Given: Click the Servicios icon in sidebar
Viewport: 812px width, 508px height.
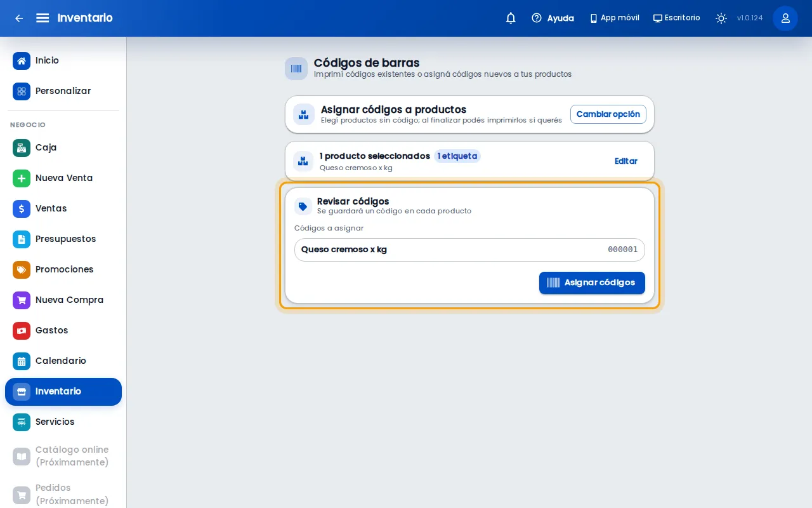Looking at the screenshot, I should click(x=22, y=422).
